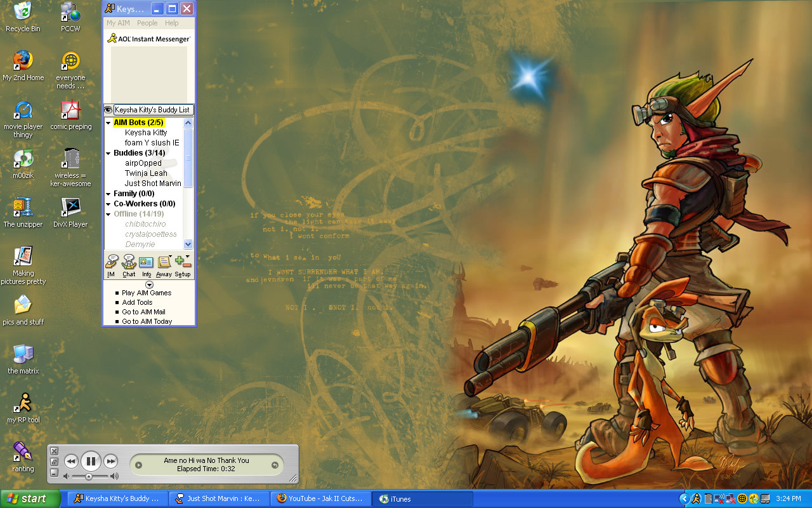Expand the Co-Workers (0/0) group arrow

tap(108, 204)
